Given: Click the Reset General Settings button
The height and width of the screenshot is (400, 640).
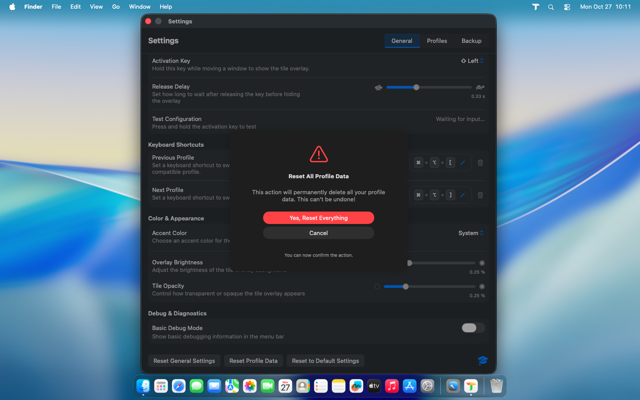Looking at the screenshot, I should [x=184, y=361].
